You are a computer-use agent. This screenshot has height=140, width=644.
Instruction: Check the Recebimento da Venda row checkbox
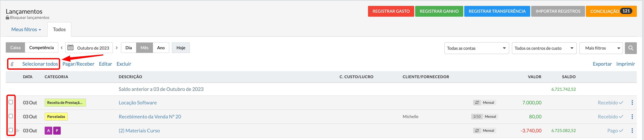11,116
